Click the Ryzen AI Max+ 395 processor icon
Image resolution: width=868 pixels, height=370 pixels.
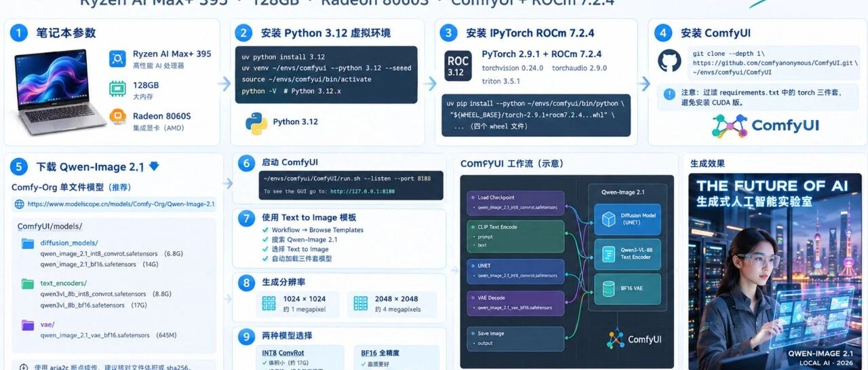117,59
